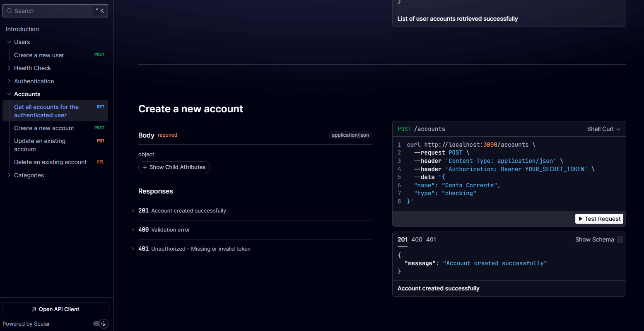Expand the 201 Account created response
644x331 pixels.
[133, 210]
